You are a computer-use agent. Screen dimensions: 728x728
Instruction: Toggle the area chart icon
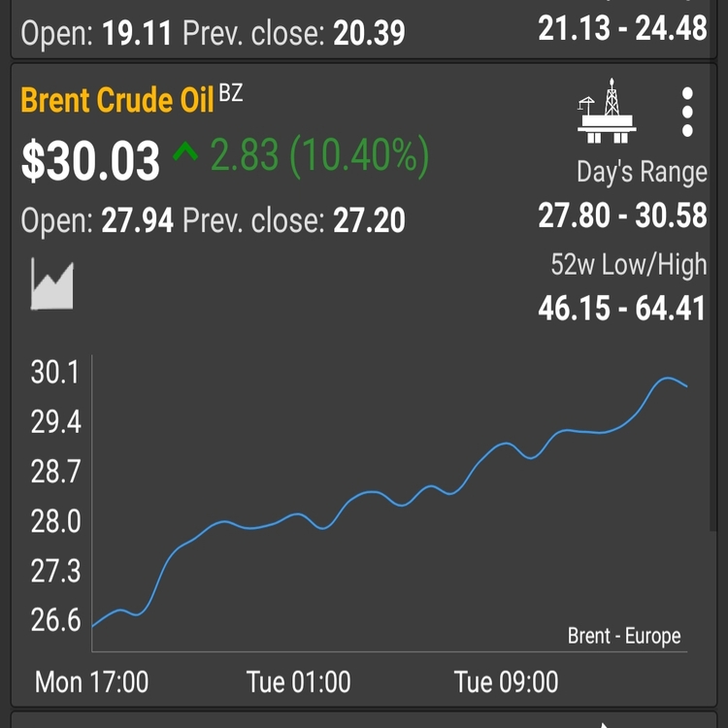coord(52,283)
